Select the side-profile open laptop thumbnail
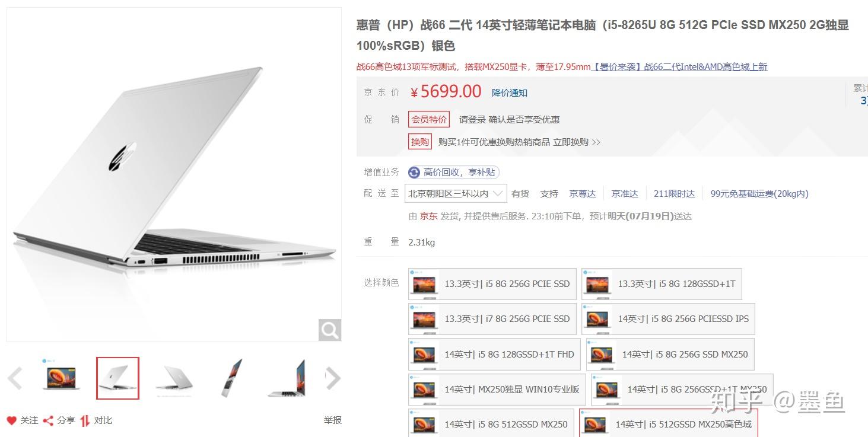This screenshot has height=437, width=868. (x=287, y=378)
